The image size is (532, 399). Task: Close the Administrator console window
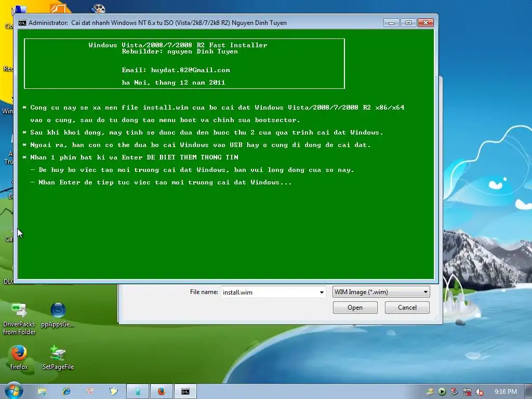(x=425, y=23)
